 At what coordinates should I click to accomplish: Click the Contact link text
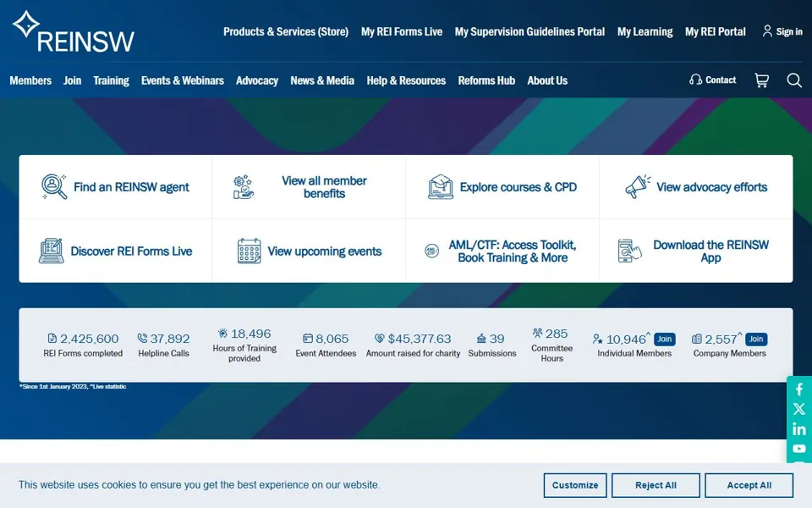point(721,80)
